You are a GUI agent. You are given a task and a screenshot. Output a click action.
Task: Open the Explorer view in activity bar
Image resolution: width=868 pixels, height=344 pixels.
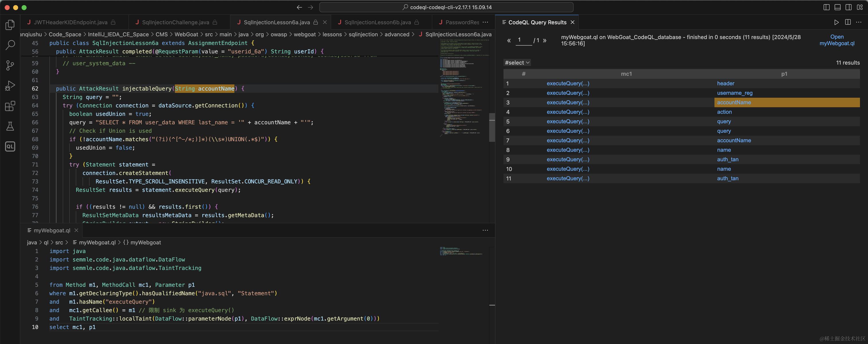10,25
